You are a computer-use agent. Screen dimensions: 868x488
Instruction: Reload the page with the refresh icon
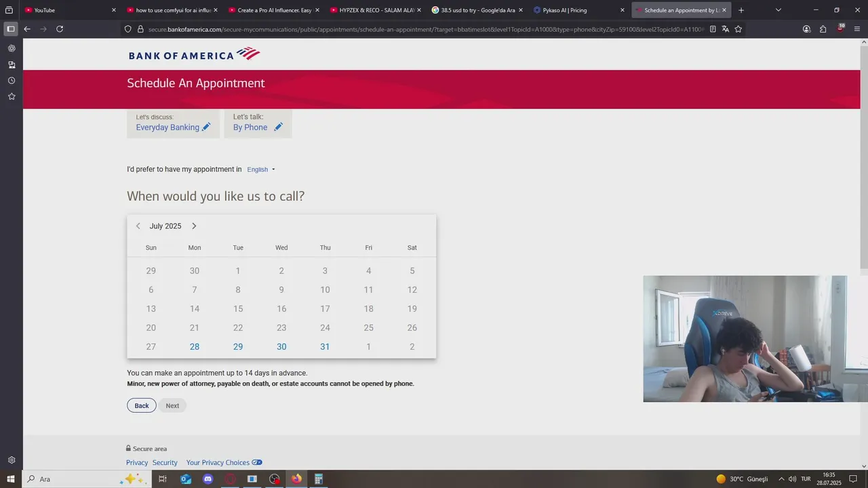[60, 29]
